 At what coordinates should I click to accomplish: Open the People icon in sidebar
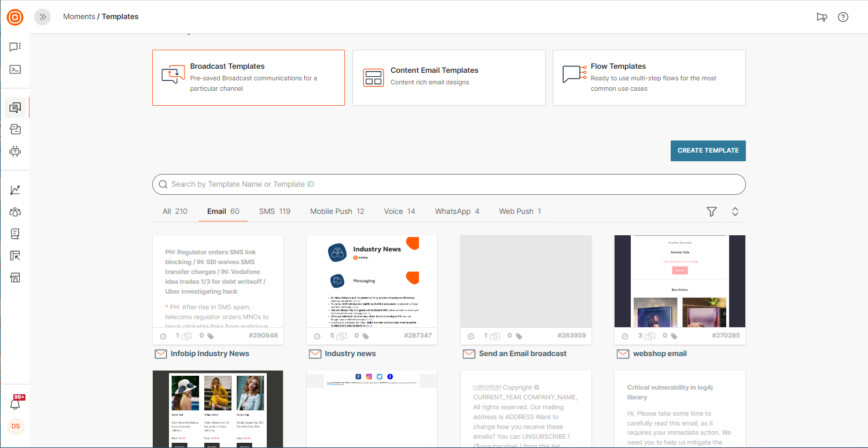click(x=15, y=212)
